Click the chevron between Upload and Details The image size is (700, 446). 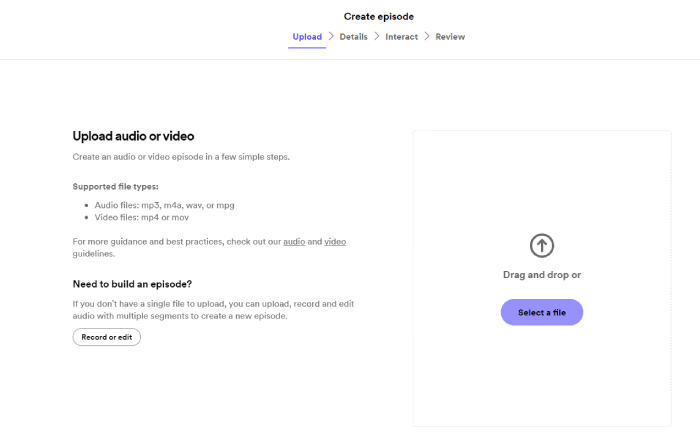click(x=331, y=37)
